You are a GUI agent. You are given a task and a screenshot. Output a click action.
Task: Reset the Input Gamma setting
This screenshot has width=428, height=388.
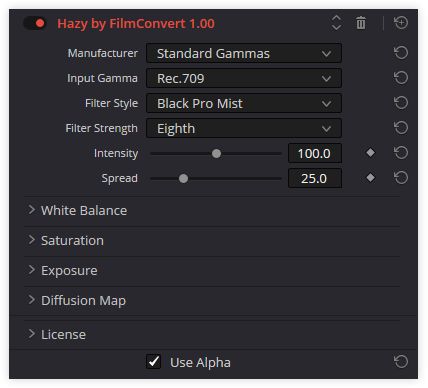(401, 78)
